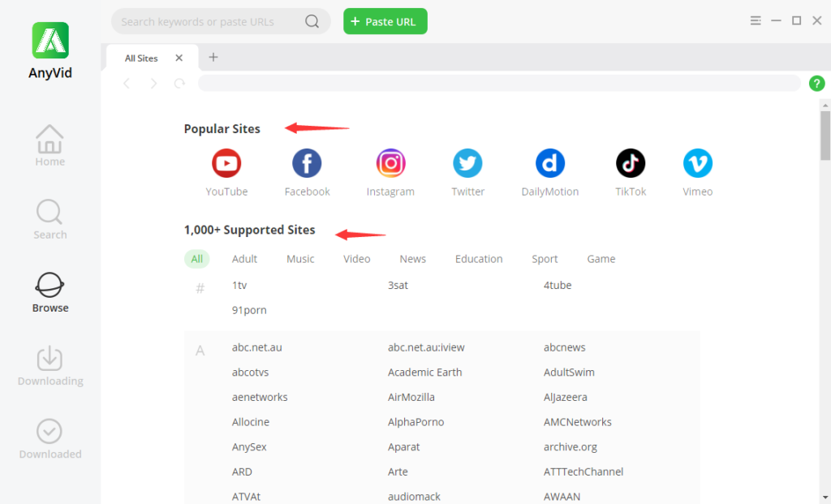The width and height of the screenshot is (831, 504).
Task: Close the All Sites tab
Action: 179,58
